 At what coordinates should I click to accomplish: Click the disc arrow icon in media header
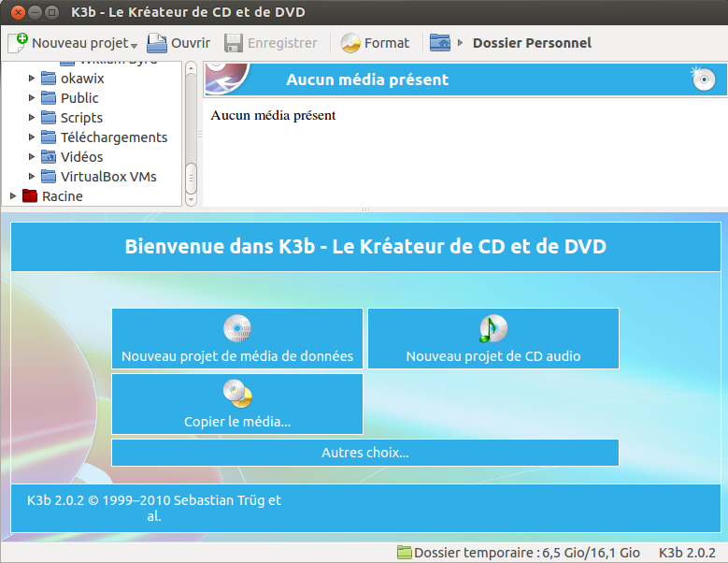[227, 79]
